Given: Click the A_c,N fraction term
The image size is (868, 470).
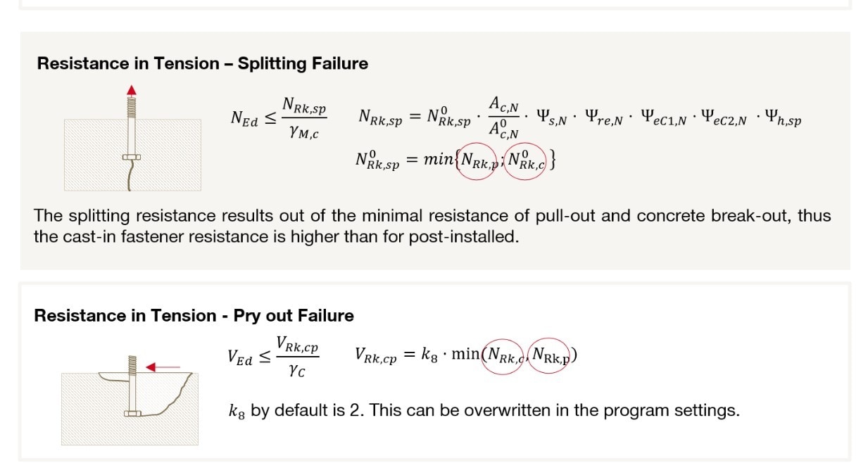Looking at the screenshot, I should (x=504, y=118).
